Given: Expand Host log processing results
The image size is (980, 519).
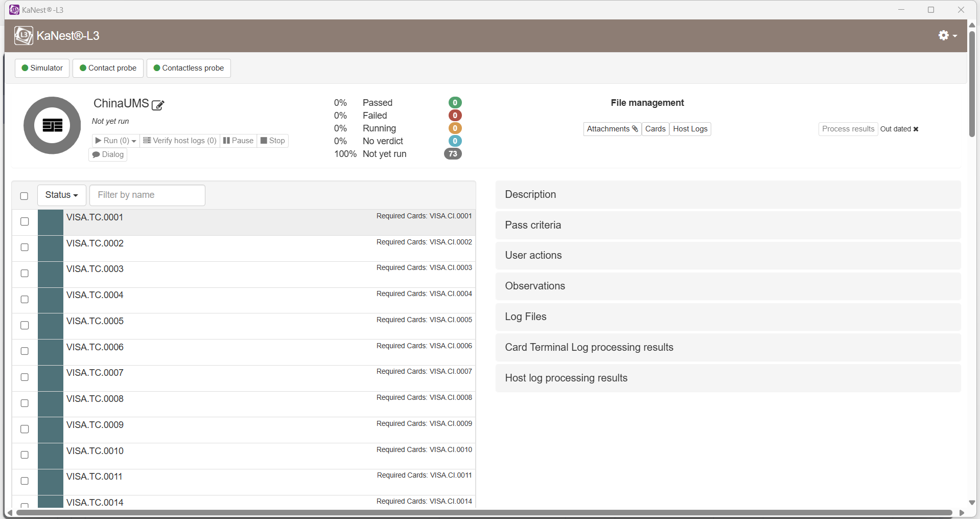Looking at the screenshot, I should [728, 378].
